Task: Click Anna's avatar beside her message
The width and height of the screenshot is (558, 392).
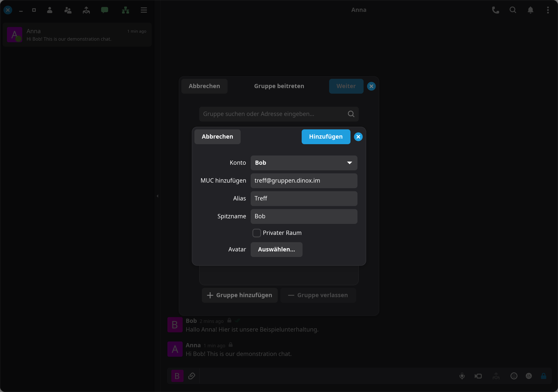Action: 175,349
